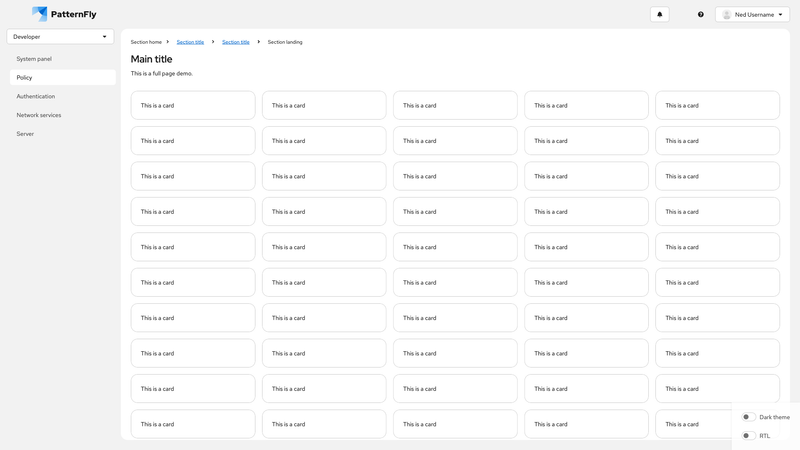800x450 pixels.
Task: Follow the first Section title breadcrumb link
Action: point(190,42)
